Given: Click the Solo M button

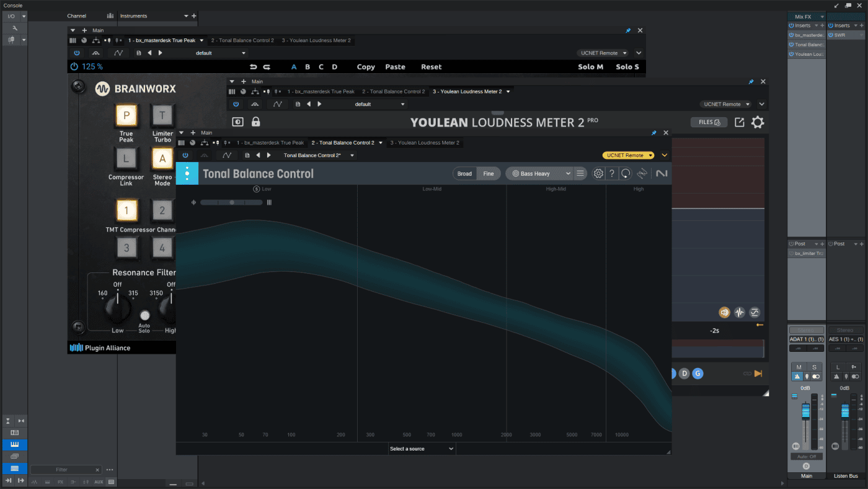Looking at the screenshot, I should tap(590, 67).
